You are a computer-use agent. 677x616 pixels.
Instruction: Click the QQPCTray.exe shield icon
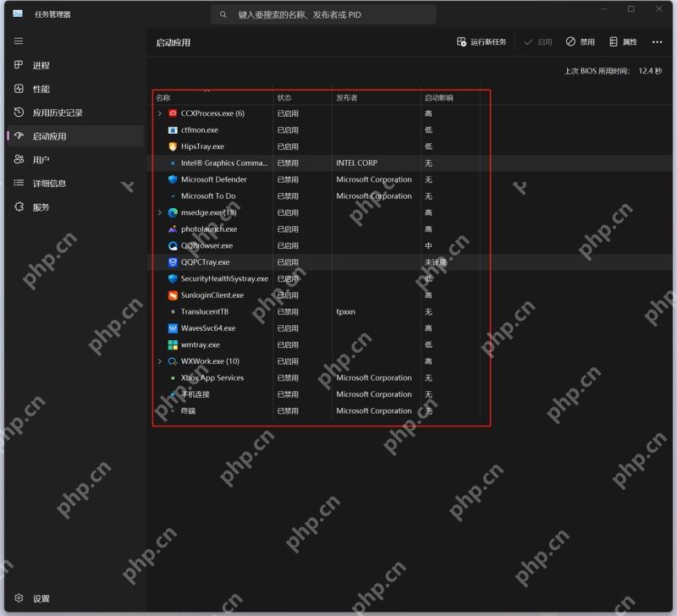[173, 262]
